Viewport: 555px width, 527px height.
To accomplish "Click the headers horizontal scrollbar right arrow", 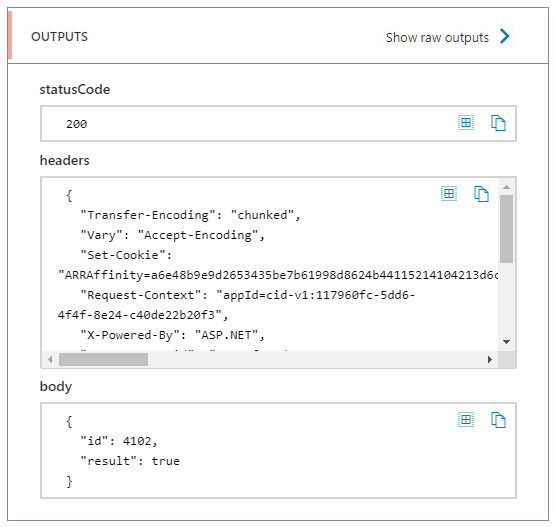I will pyautogui.click(x=490, y=360).
